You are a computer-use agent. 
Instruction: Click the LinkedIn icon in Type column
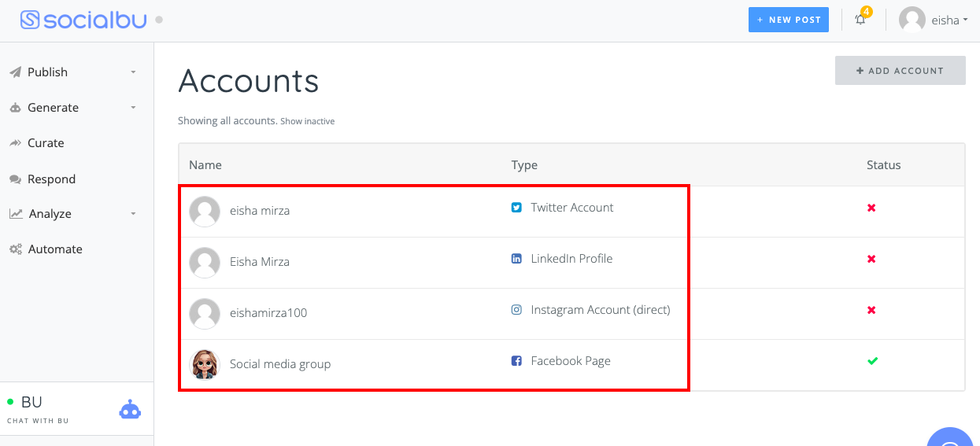coord(516,259)
